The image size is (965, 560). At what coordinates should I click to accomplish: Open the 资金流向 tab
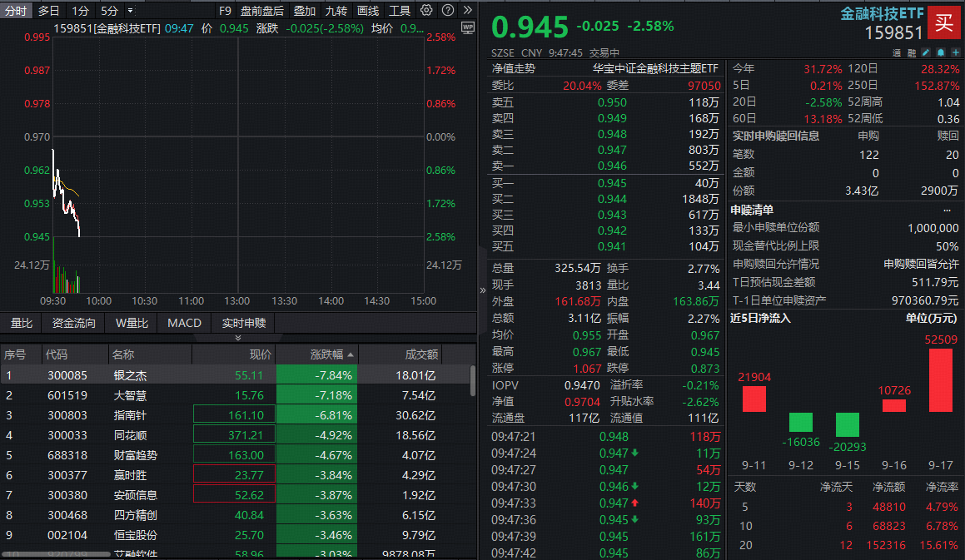coord(74,323)
